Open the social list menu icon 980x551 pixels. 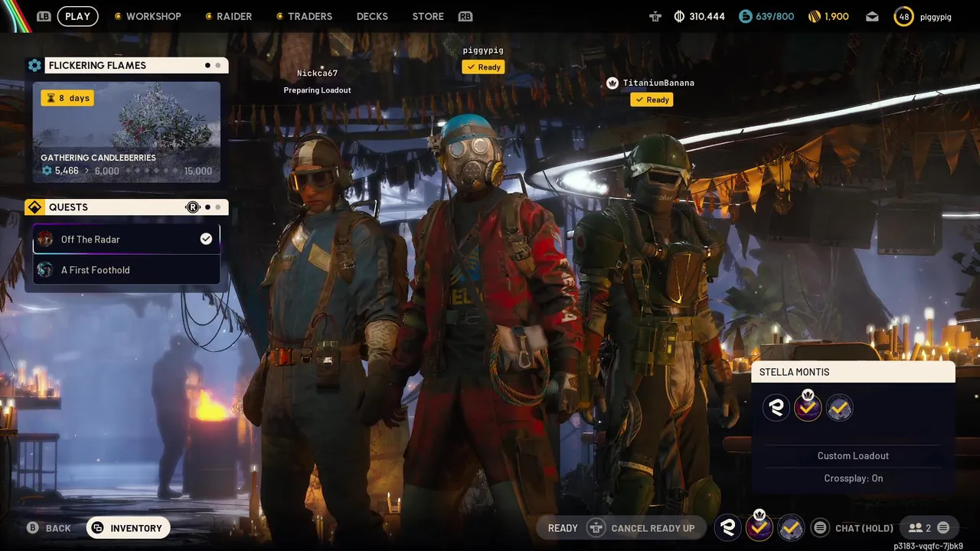(x=943, y=528)
